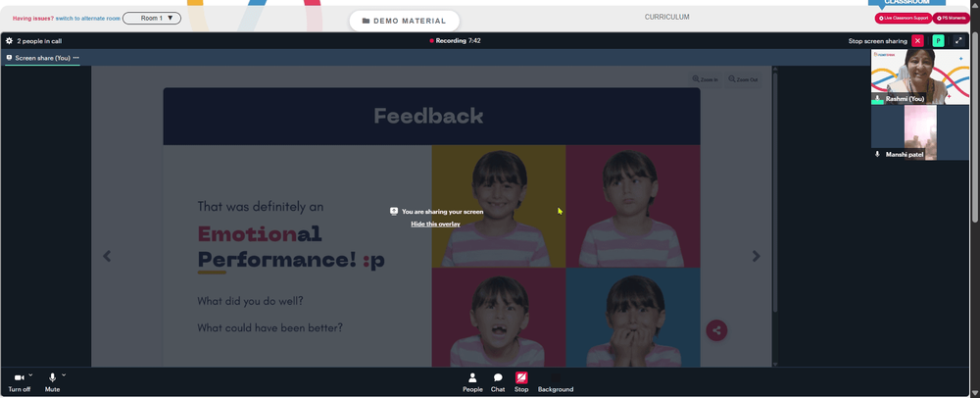Click Manshi patel microphone icon

pyautogui.click(x=877, y=154)
